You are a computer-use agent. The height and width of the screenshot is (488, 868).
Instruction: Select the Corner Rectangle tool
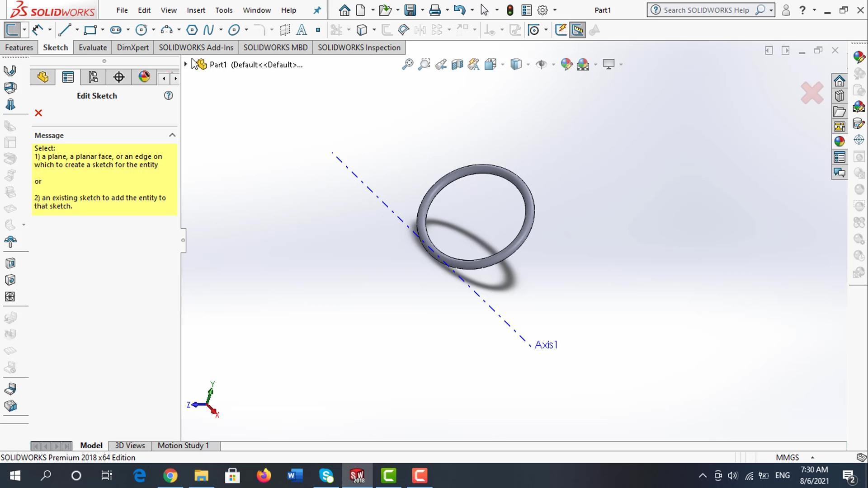(x=90, y=30)
